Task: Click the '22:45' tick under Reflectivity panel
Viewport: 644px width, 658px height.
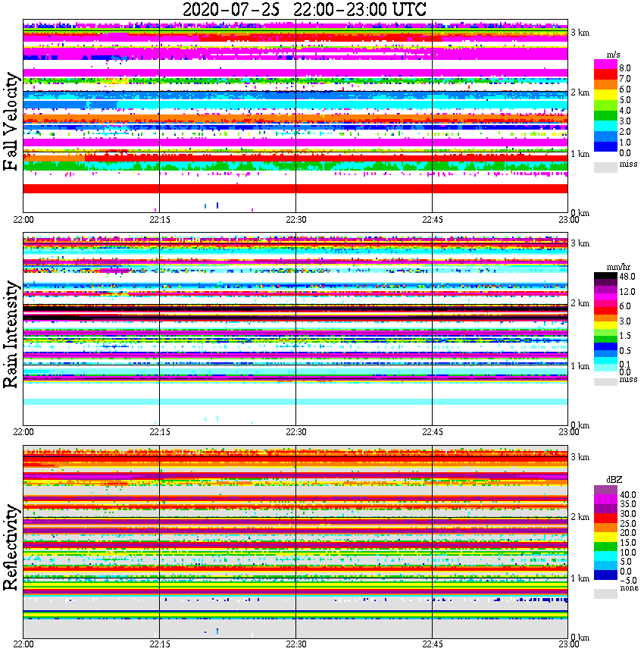Action: click(x=433, y=644)
